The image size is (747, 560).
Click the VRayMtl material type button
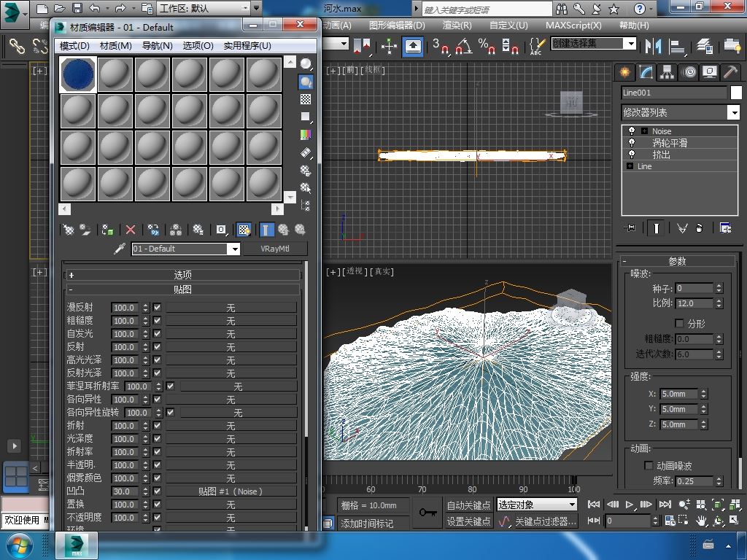[275, 249]
